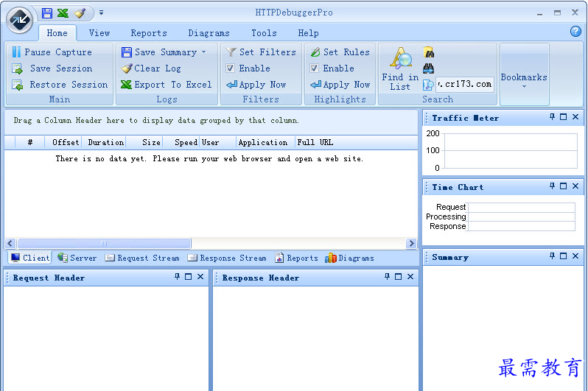Sort by the User column header
This screenshot has height=391, width=588.
click(217, 142)
